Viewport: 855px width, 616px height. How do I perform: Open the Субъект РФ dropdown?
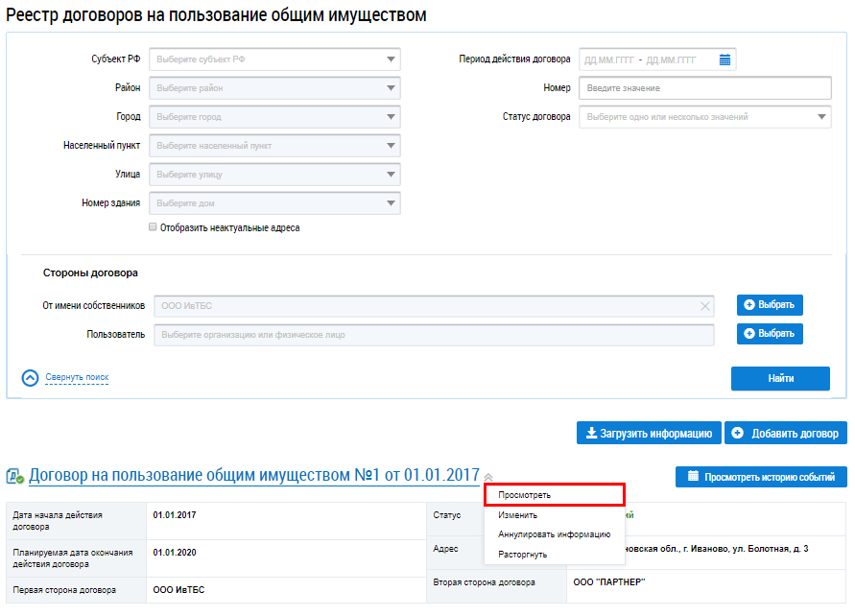[x=274, y=59]
